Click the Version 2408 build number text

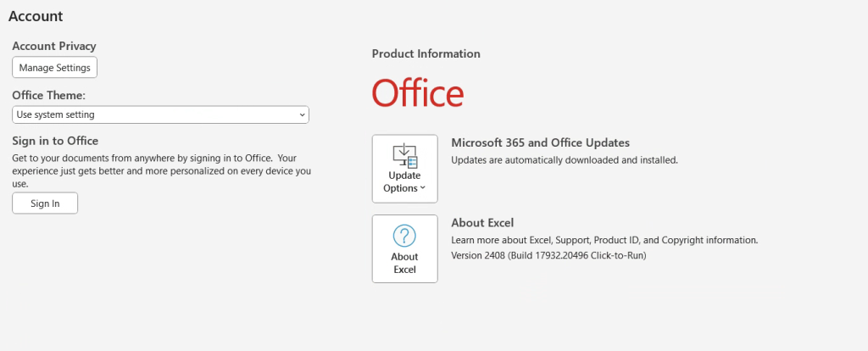548,255
